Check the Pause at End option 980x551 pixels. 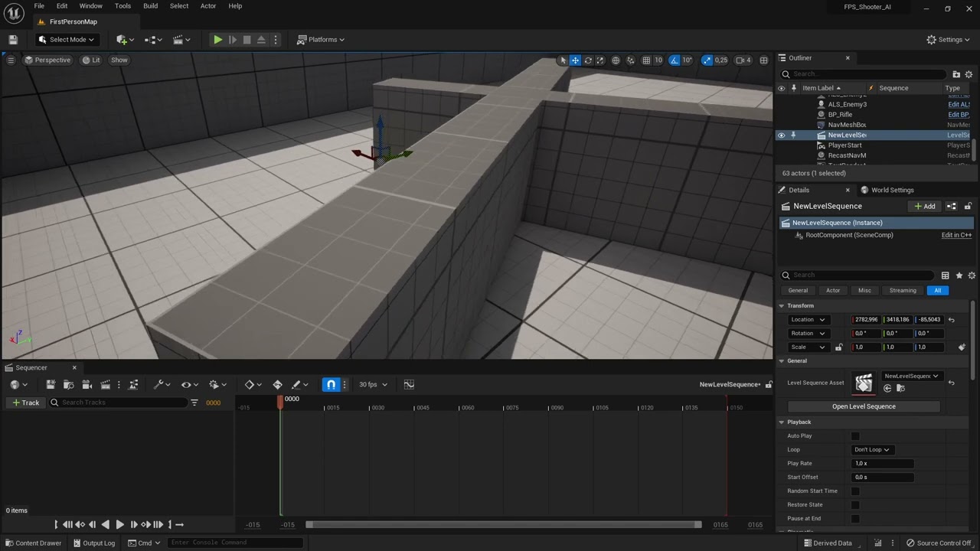[x=855, y=519]
